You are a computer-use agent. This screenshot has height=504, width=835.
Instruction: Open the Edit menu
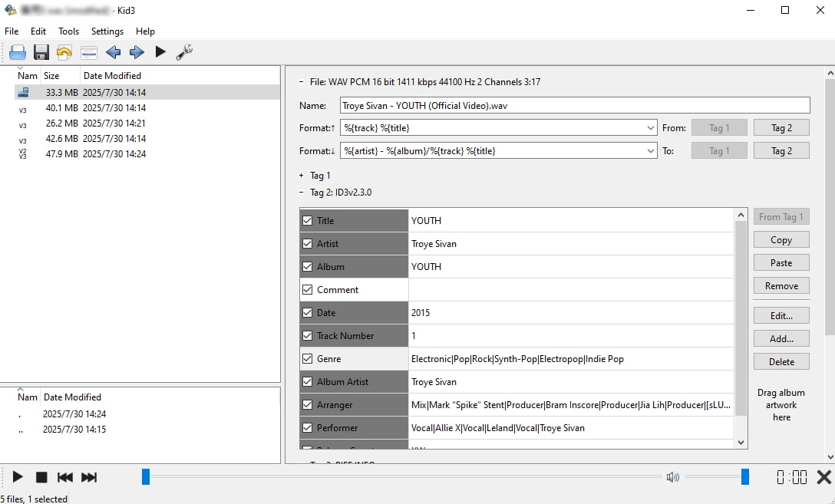[38, 31]
